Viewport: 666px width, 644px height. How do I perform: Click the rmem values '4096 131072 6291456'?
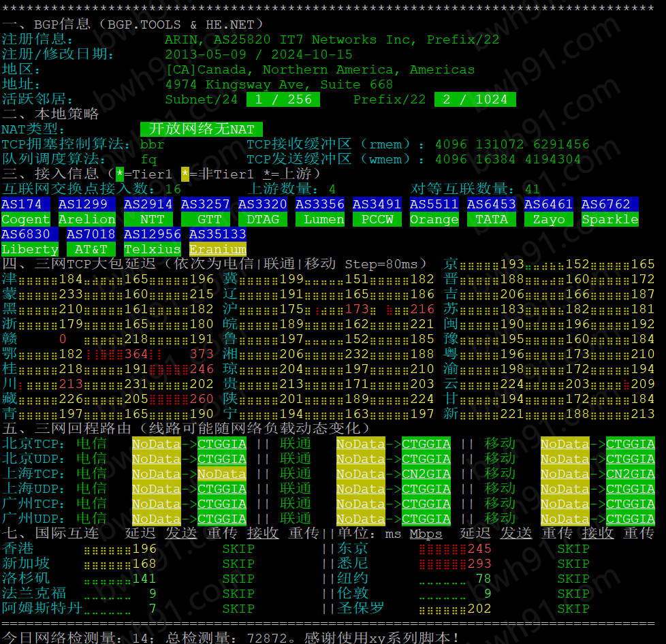point(512,145)
